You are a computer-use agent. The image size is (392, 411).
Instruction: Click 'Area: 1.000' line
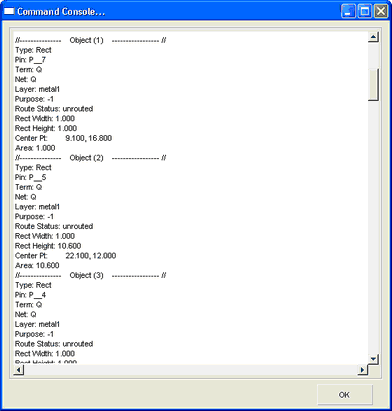pos(35,148)
